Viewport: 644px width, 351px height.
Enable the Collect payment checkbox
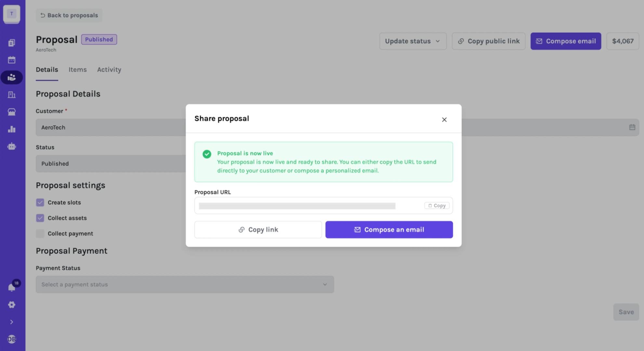point(40,234)
